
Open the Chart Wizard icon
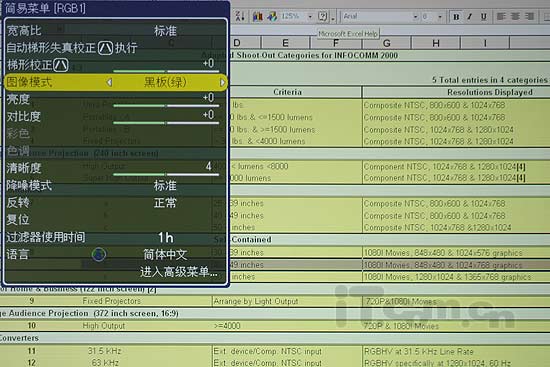(258, 16)
